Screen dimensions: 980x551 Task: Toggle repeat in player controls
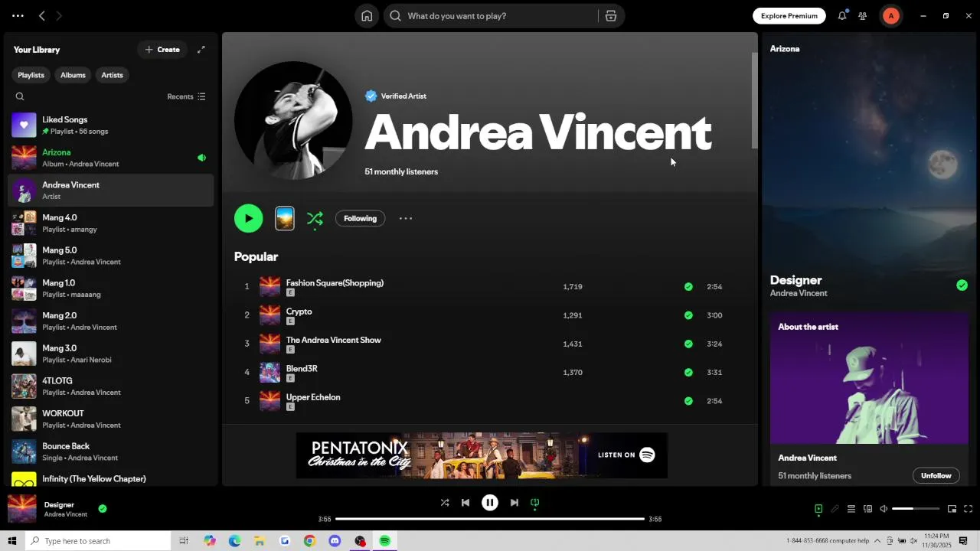tap(535, 503)
